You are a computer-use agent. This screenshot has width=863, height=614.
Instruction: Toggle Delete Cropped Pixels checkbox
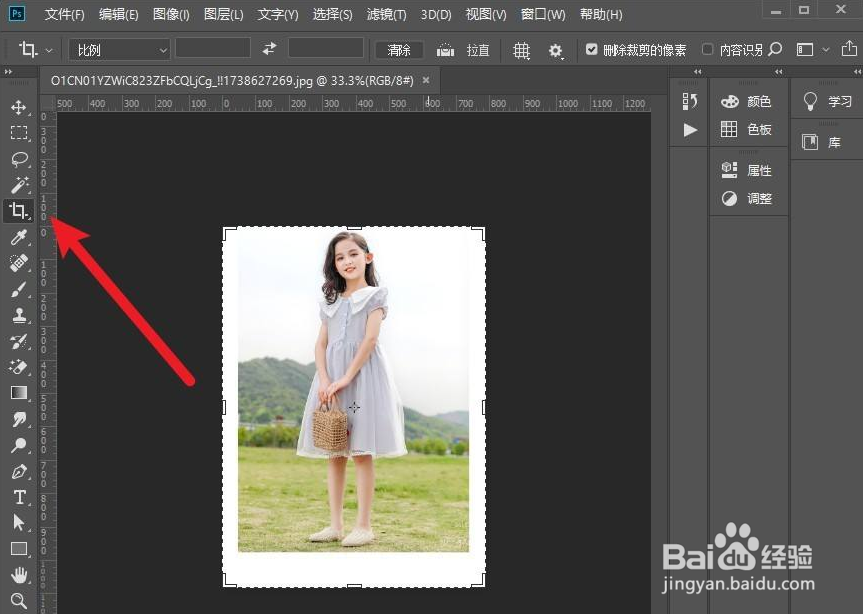pos(591,50)
